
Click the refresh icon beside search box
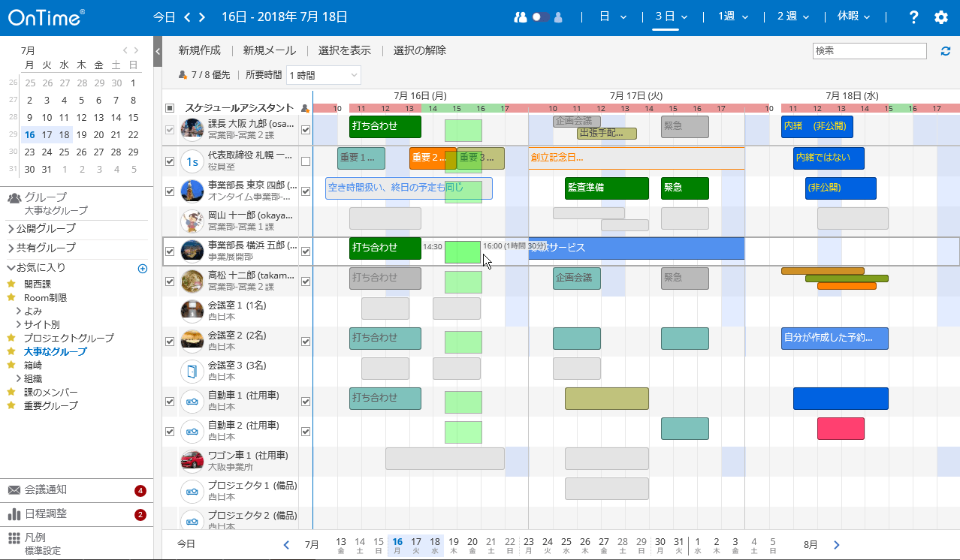pyautogui.click(x=945, y=51)
